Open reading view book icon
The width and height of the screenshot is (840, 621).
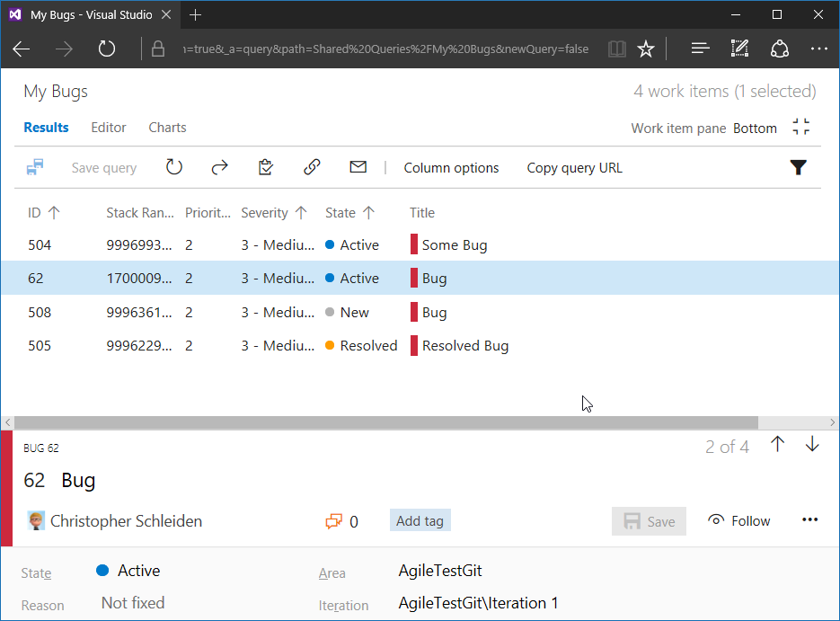coord(617,49)
